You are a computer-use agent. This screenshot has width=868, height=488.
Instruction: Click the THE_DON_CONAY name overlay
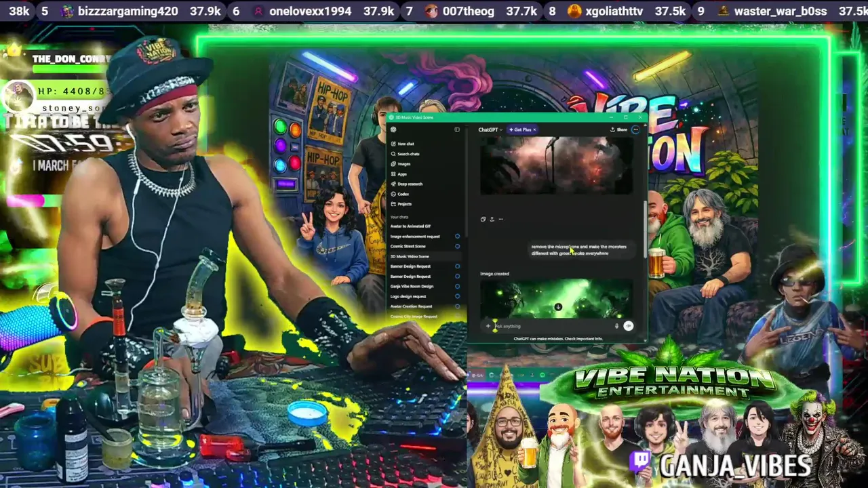[x=71, y=59]
